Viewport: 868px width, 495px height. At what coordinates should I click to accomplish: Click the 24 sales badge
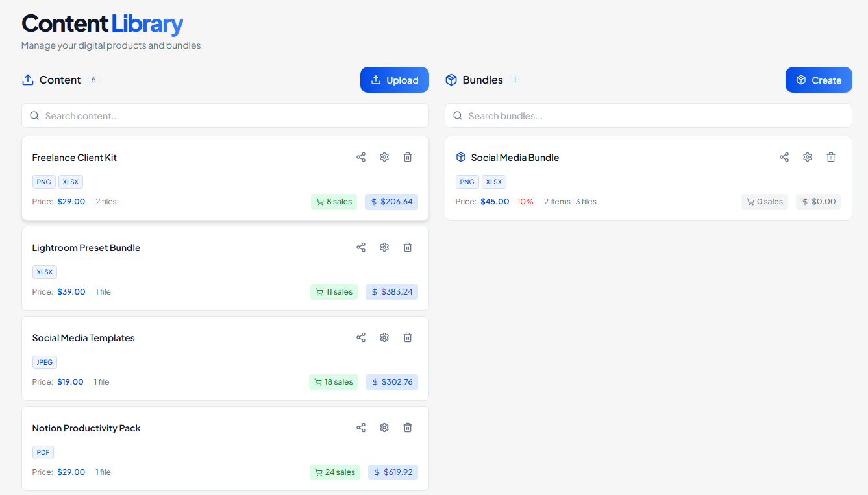tap(334, 472)
